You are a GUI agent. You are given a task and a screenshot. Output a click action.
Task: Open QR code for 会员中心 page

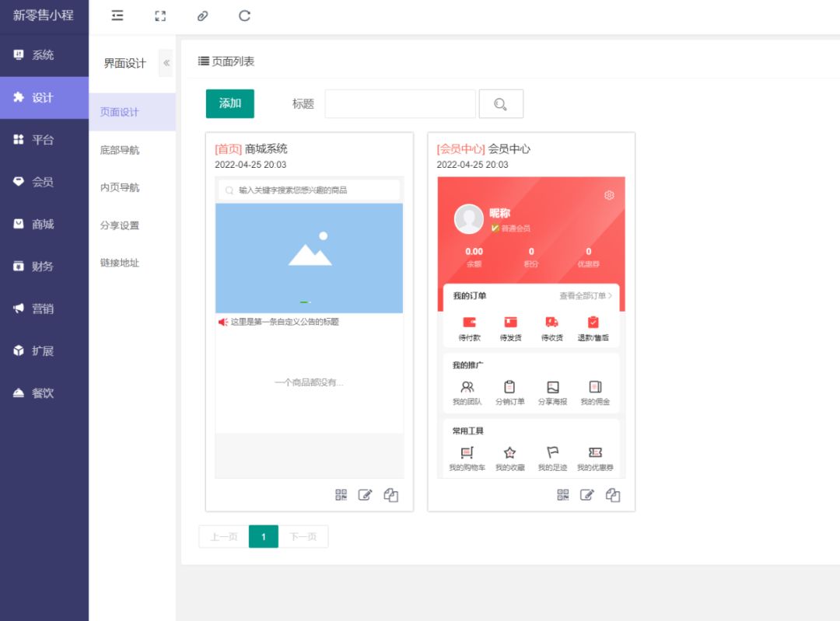[x=563, y=495]
